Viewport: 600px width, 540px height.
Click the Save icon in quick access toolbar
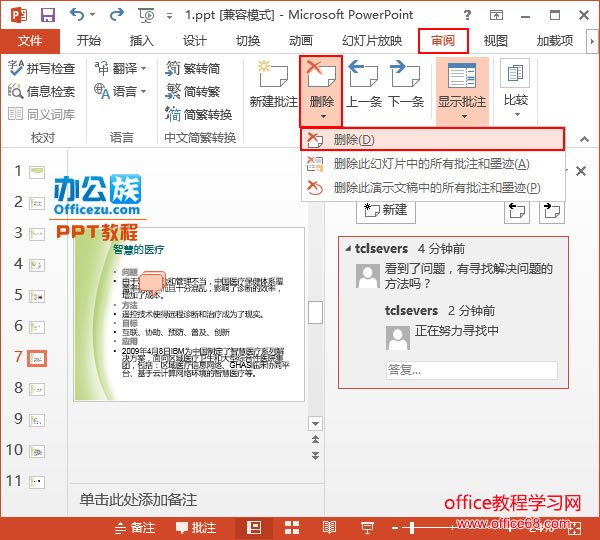click(48, 15)
